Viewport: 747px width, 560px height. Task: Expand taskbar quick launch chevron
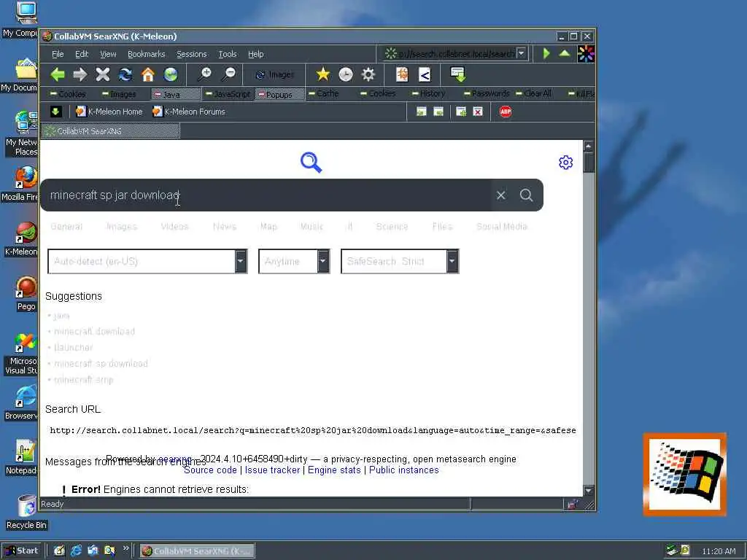click(x=125, y=548)
